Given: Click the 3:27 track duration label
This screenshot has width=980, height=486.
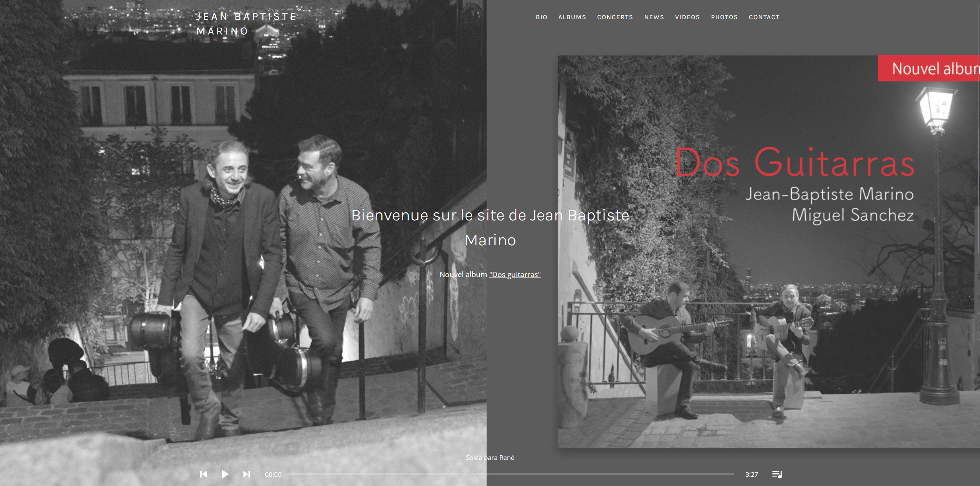Looking at the screenshot, I should point(751,475).
